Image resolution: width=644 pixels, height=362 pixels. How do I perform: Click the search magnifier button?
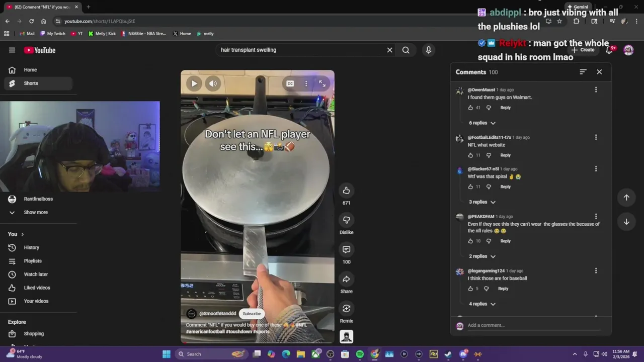(406, 50)
